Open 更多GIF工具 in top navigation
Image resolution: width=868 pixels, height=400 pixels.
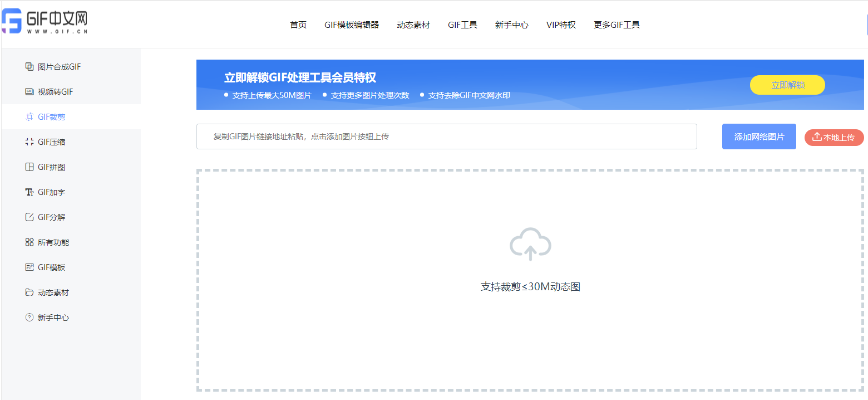coord(617,25)
